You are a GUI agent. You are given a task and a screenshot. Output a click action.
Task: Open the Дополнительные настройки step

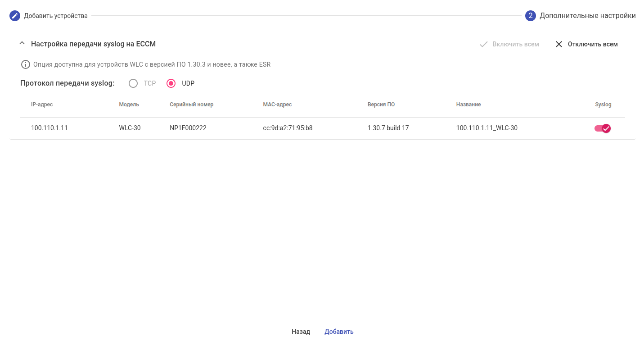(587, 16)
